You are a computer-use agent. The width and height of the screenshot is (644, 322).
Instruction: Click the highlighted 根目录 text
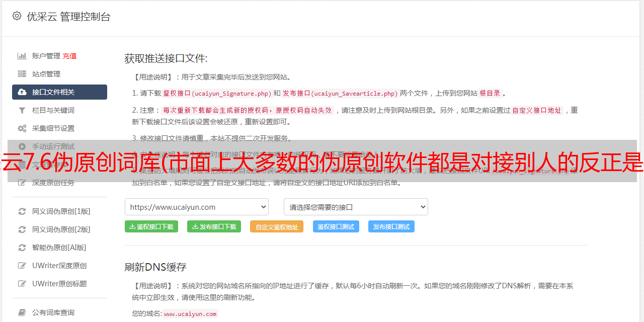click(x=490, y=94)
